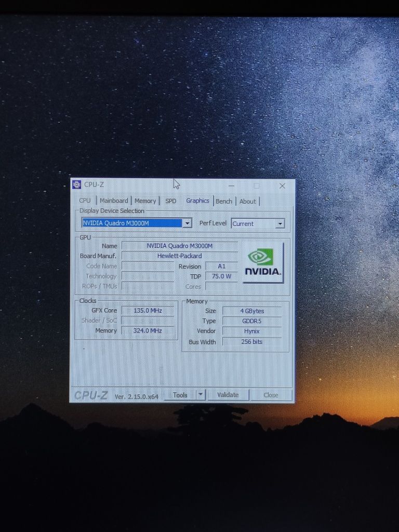
Task: Click the Bus Width 256 bits value
Action: [x=252, y=342]
